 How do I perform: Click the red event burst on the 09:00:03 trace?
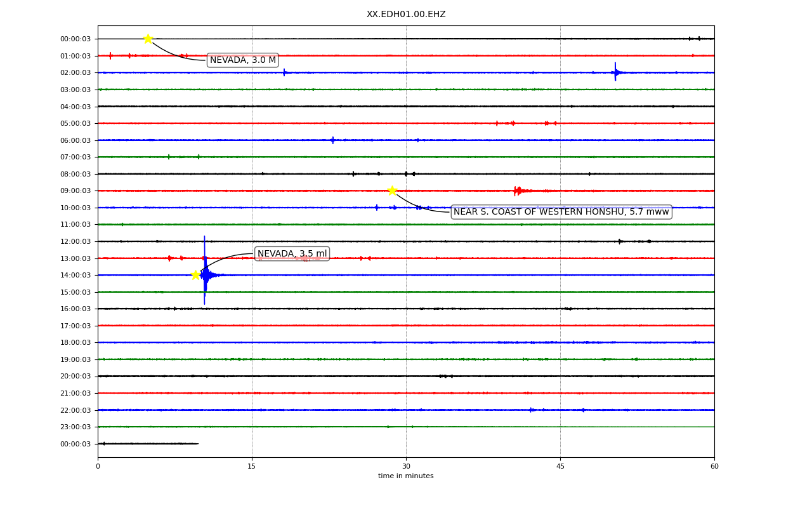click(x=518, y=190)
